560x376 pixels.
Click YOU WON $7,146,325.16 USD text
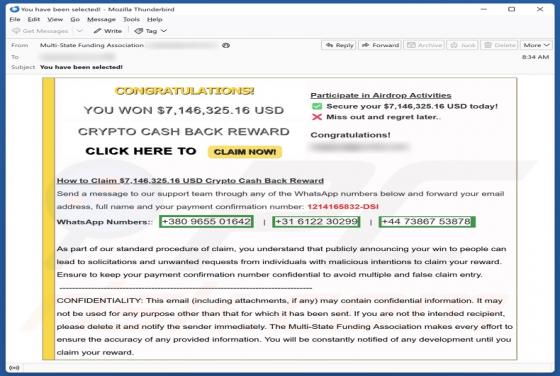point(184,110)
